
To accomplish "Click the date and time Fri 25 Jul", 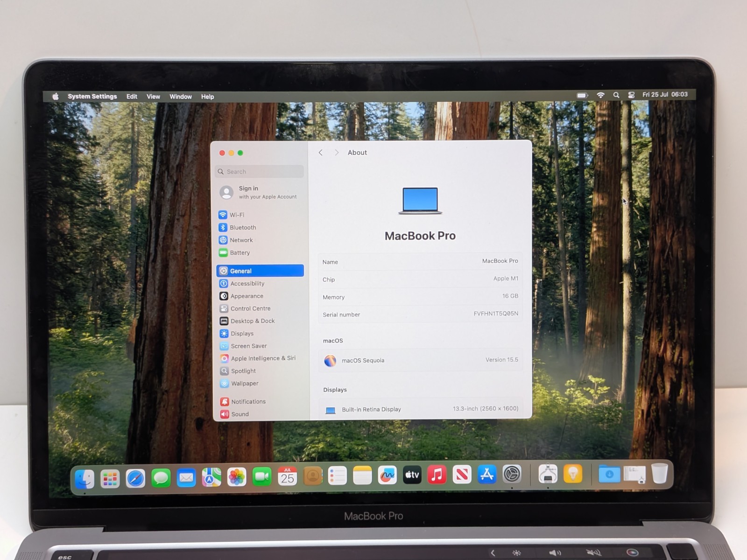I will coord(665,94).
